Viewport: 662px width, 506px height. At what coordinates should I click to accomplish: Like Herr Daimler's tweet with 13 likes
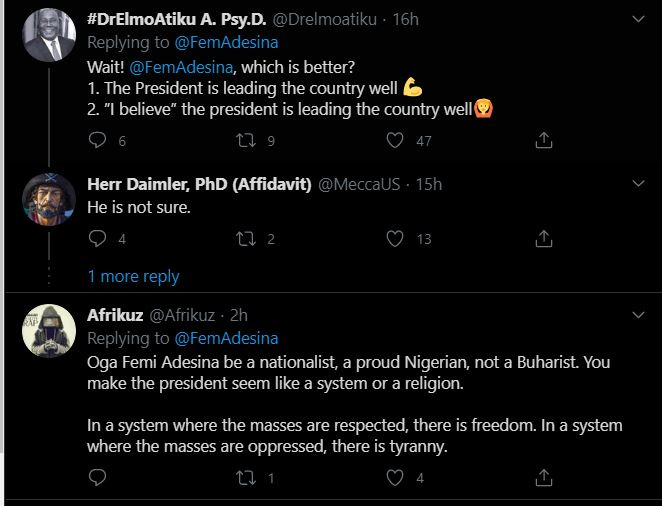coord(395,239)
